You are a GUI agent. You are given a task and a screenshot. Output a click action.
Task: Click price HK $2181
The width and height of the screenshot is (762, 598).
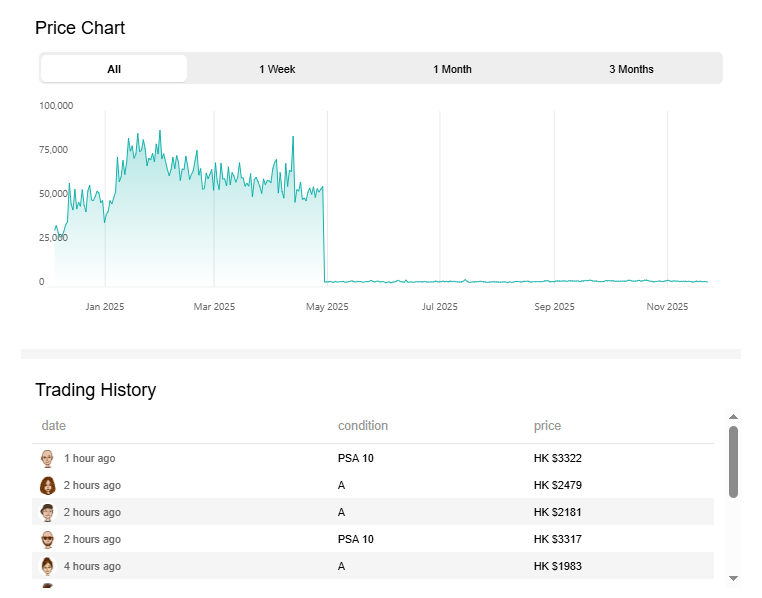click(x=557, y=512)
